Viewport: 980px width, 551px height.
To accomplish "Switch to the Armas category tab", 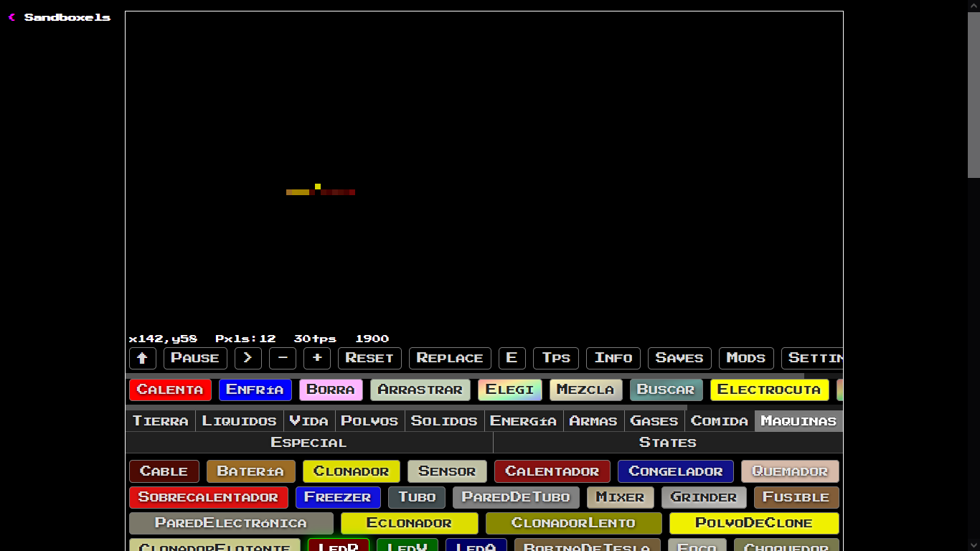I will tap(594, 421).
